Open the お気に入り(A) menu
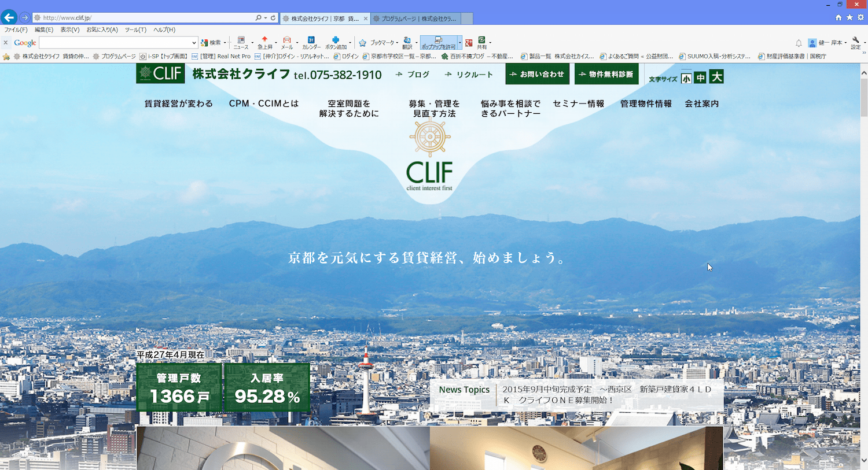 pos(102,30)
